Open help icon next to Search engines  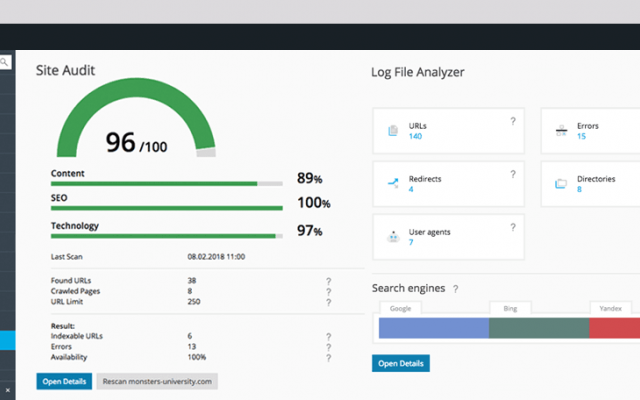click(x=456, y=289)
